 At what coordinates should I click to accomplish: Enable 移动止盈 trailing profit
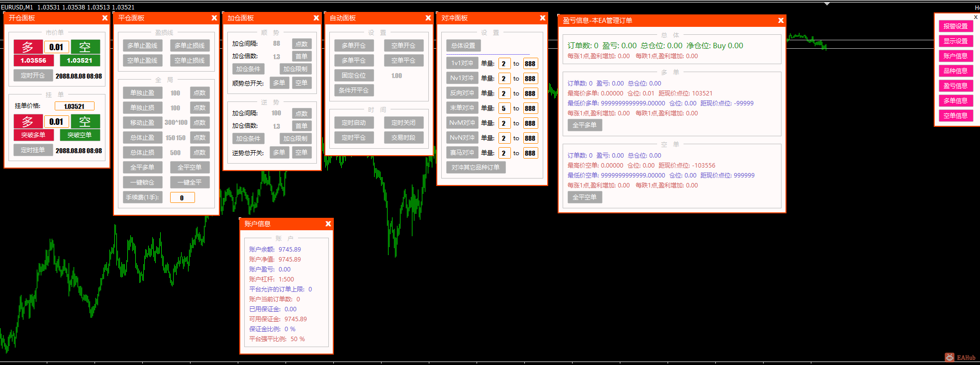point(142,122)
